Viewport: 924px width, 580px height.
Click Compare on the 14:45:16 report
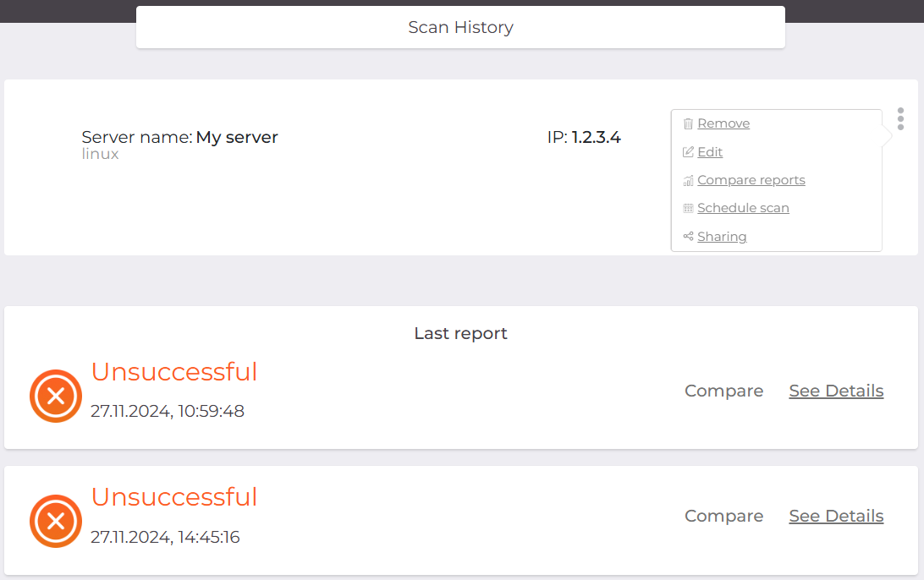723,516
